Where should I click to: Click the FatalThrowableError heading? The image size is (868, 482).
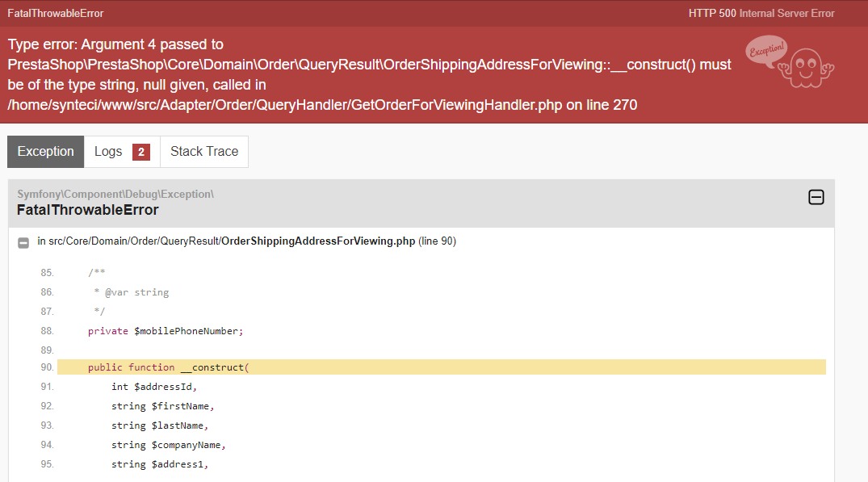[87, 210]
